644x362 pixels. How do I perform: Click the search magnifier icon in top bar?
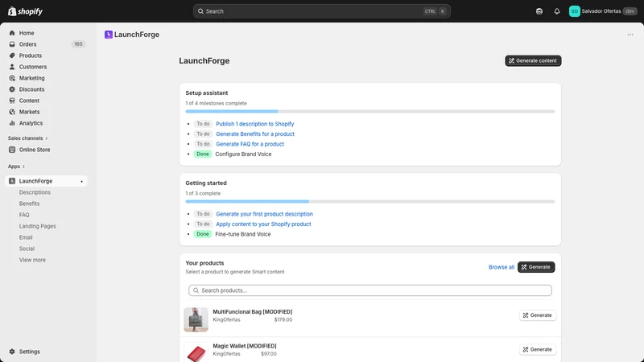pyautogui.click(x=200, y=11)
